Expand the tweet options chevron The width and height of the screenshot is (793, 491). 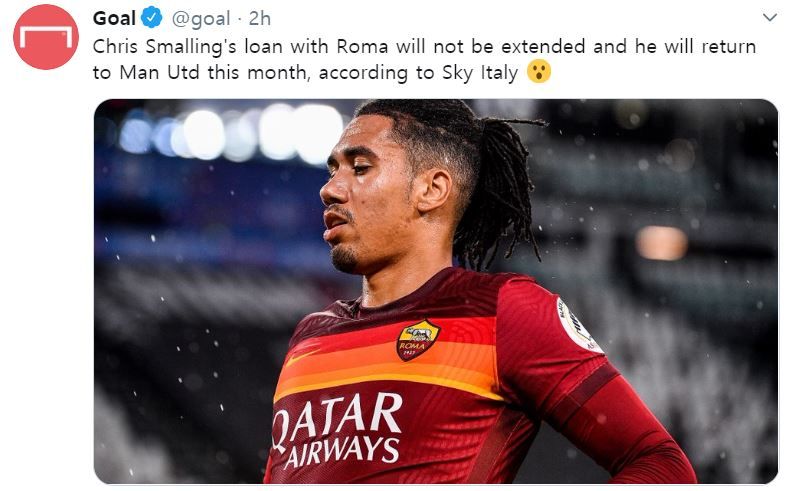pos(770,18)
